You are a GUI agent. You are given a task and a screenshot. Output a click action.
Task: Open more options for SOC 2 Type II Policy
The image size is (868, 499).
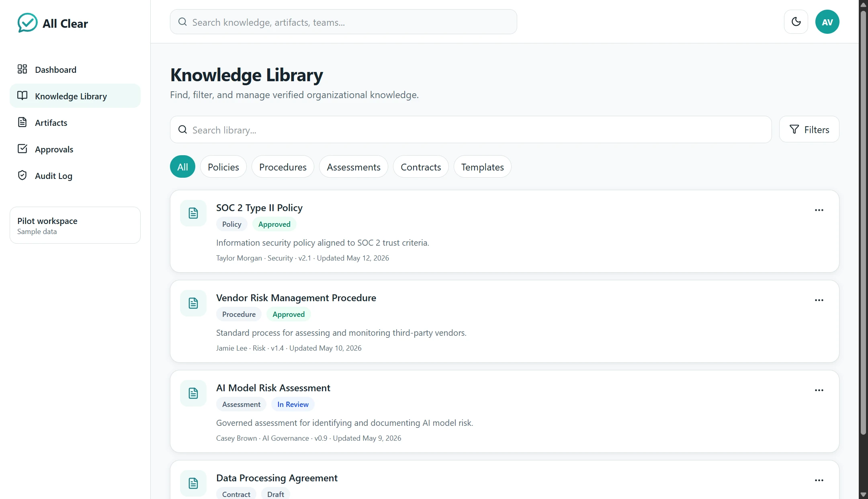click(x=819, y=210)
